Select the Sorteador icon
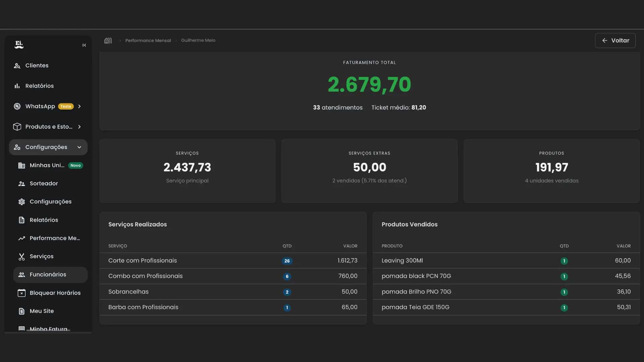The height and width of the screenshot is (362, 644). click(x=21, y=183)
